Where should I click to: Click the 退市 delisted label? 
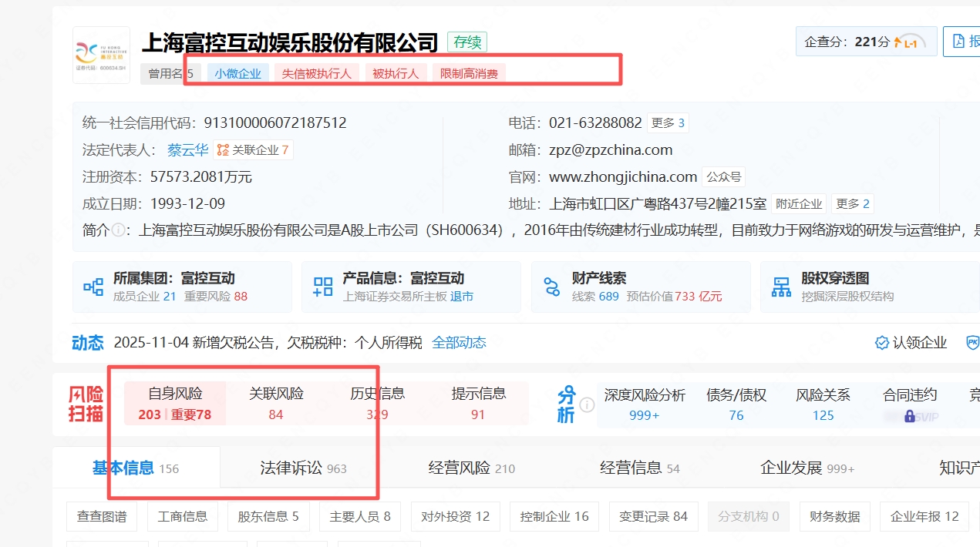point(462,297)
